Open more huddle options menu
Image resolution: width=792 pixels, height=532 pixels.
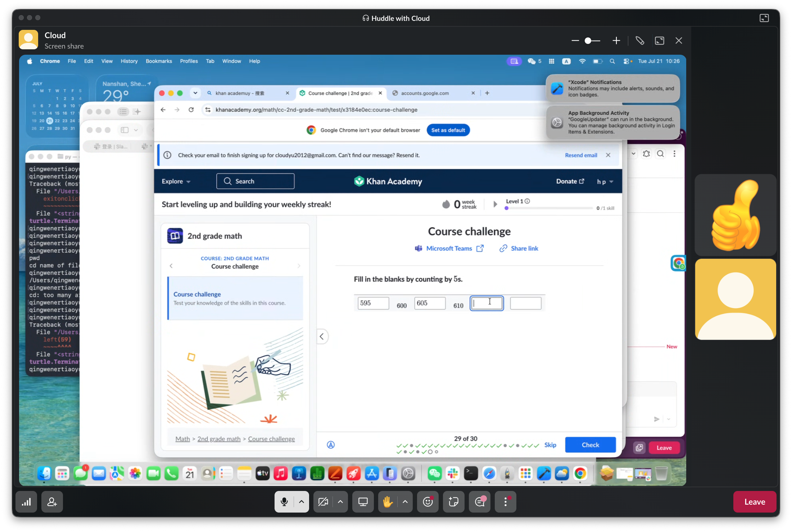[x=506, y=502]
